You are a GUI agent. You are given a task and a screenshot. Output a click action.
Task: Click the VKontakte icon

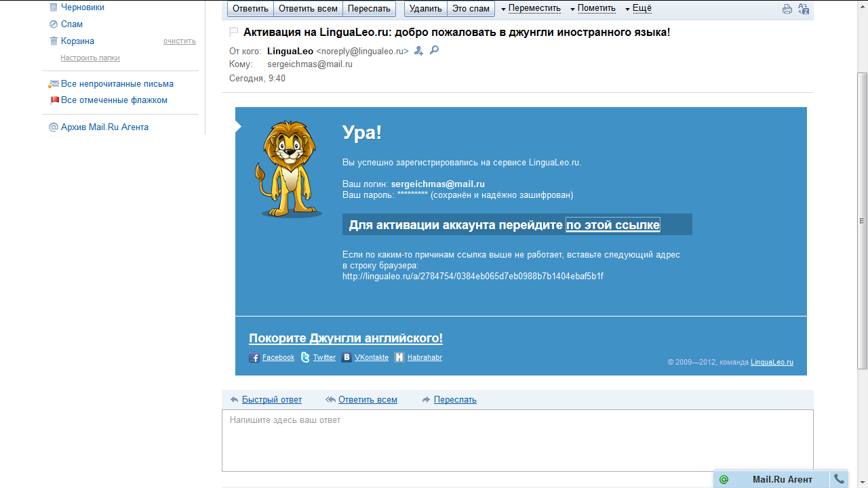click(x=347, y=357)
